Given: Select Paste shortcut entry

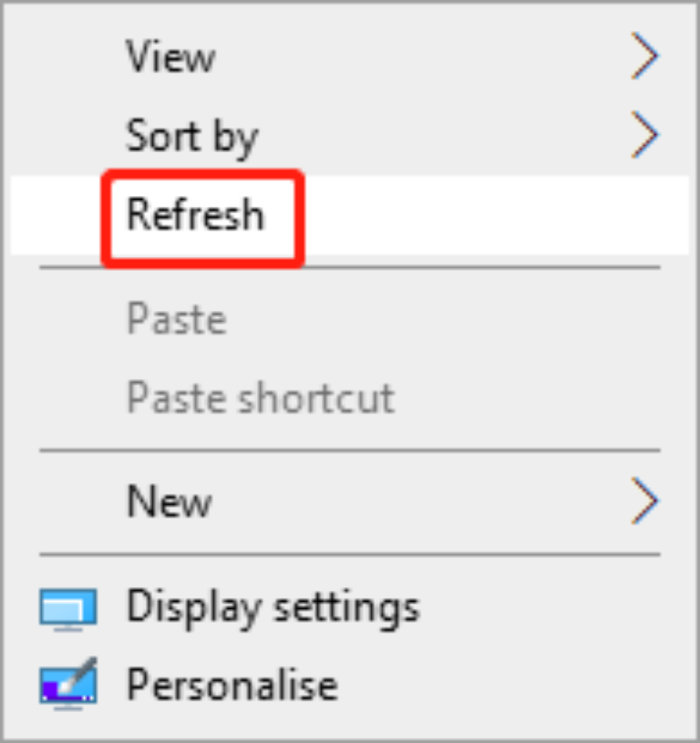Looking at the screenshot, I should tap(261, 397).
